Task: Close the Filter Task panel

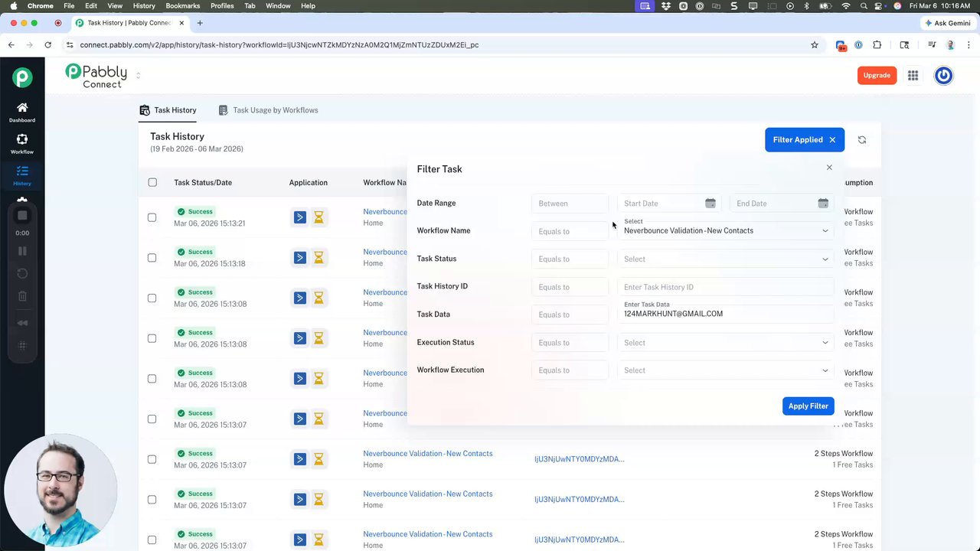Action: point(829,168)
